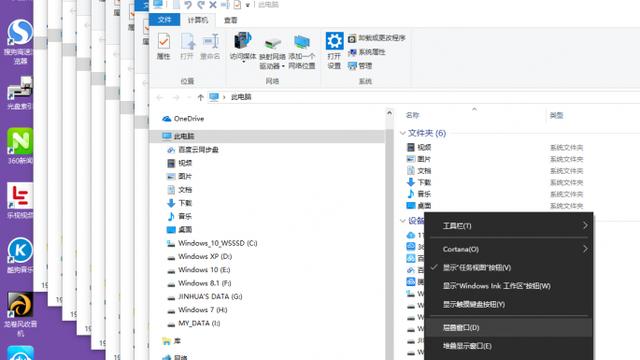The image size is (640, 360).
Task: Select 库 in the navigation pane
Action: [171, 341]
